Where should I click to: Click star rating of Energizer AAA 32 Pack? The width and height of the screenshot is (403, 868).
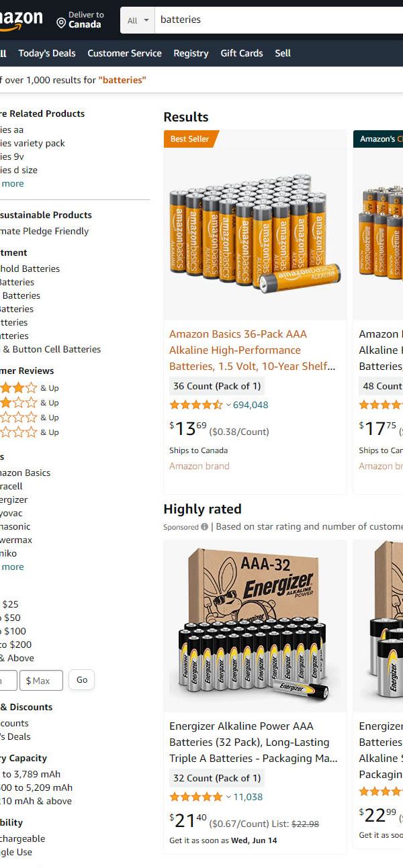(195, 797)
